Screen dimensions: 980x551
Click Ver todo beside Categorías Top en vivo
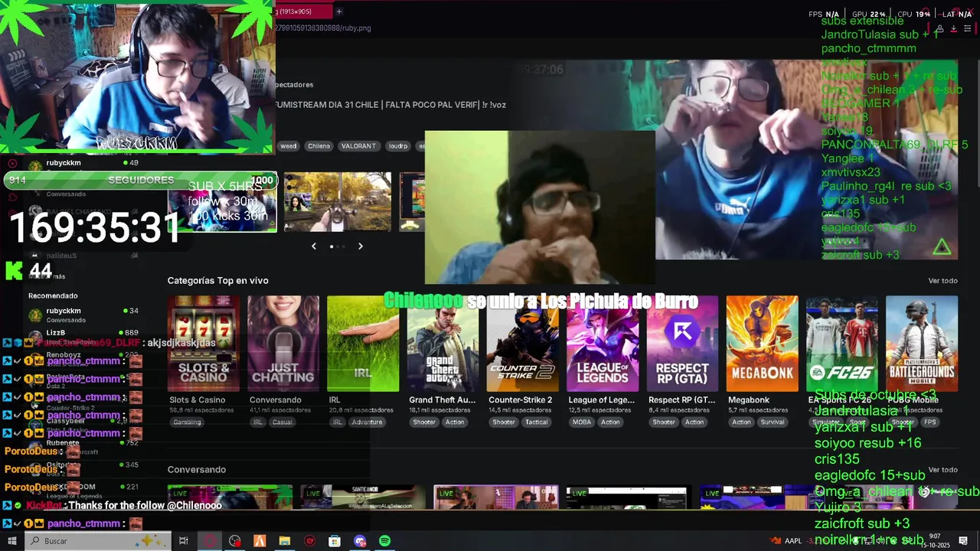(942, 281)
